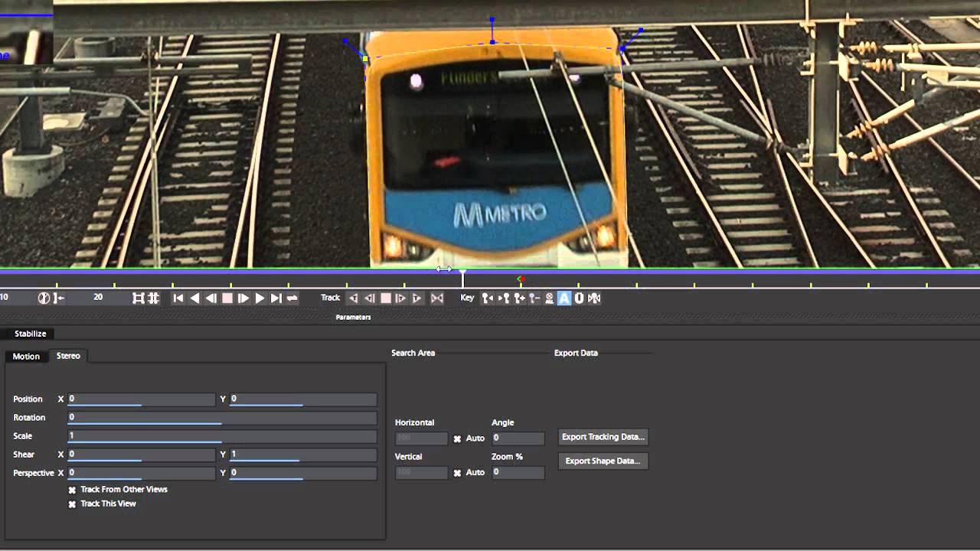Select the yellow spline point on the train
The height and width of the screenshot is (551, 980).
pyautogui.click(x=366, y=59)
